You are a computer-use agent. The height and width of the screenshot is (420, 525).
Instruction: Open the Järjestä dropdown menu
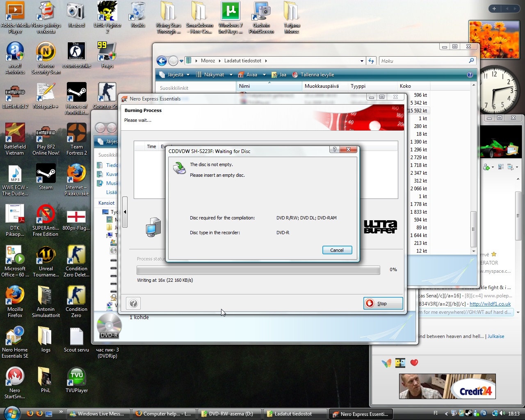tap(175, 75)
